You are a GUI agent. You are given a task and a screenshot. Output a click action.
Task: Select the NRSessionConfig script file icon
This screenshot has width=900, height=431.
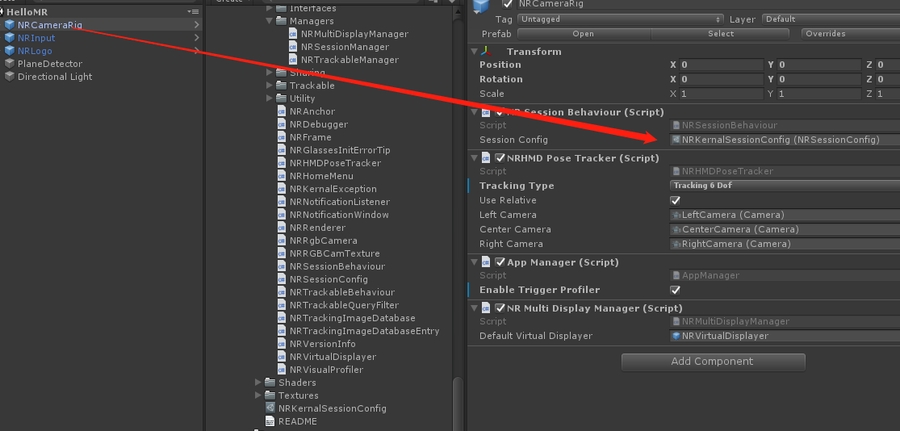(x=282, y=280)
